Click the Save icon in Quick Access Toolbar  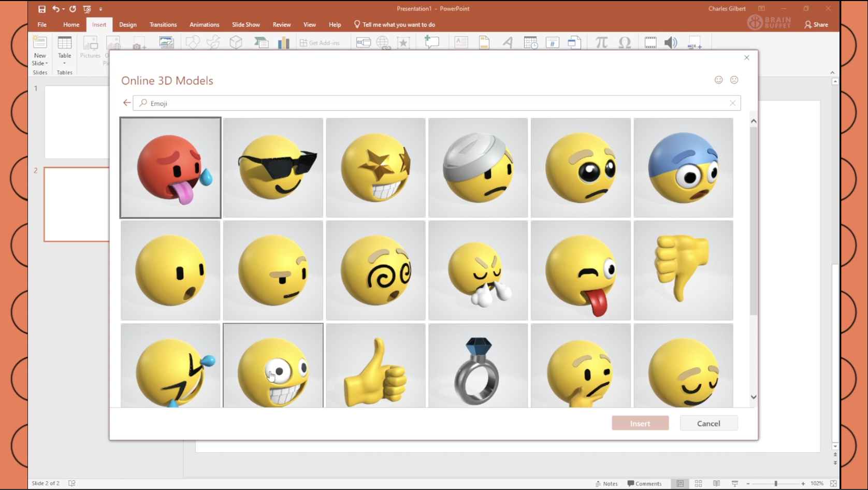pos(42,9)
